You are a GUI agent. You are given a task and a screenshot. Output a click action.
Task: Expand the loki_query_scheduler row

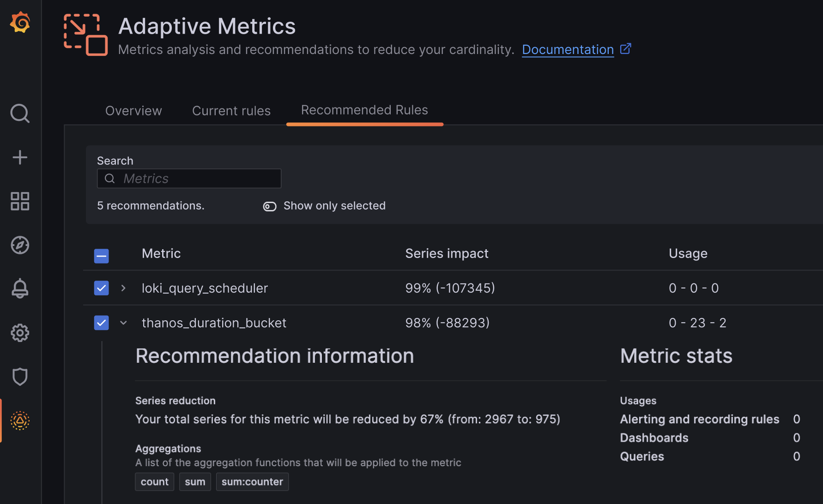tap(123, 288)
